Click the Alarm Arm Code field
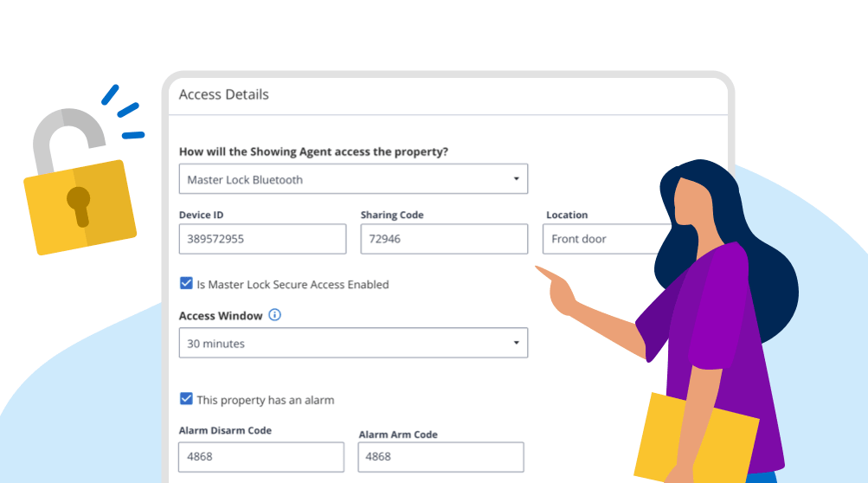Screen dimensions: 868x483 click(440, 457)
